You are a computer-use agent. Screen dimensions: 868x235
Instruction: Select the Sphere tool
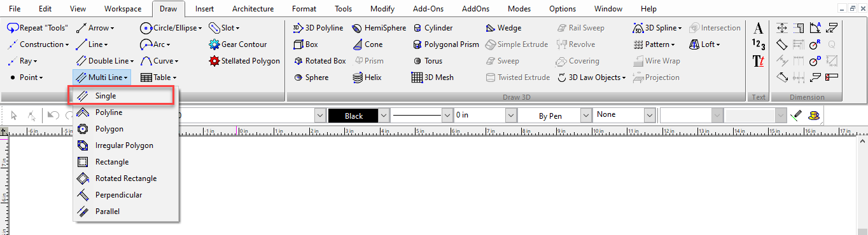[x=311, y=77]
